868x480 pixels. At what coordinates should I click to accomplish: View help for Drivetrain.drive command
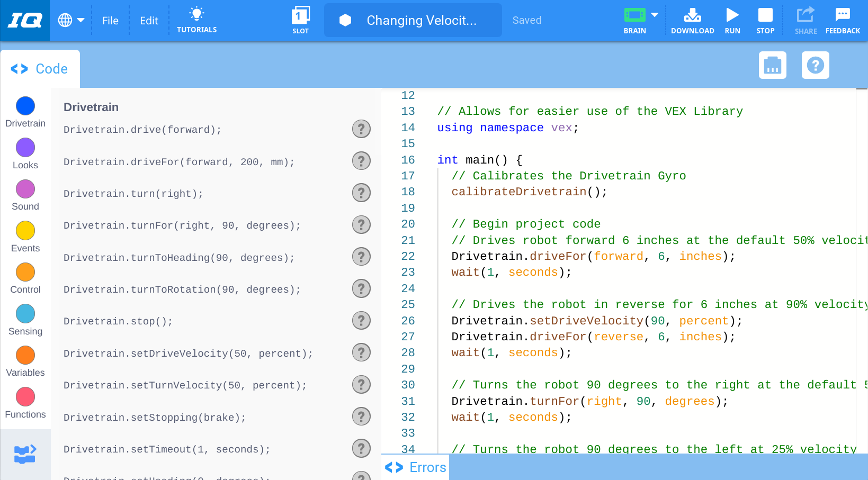[361, 129]
